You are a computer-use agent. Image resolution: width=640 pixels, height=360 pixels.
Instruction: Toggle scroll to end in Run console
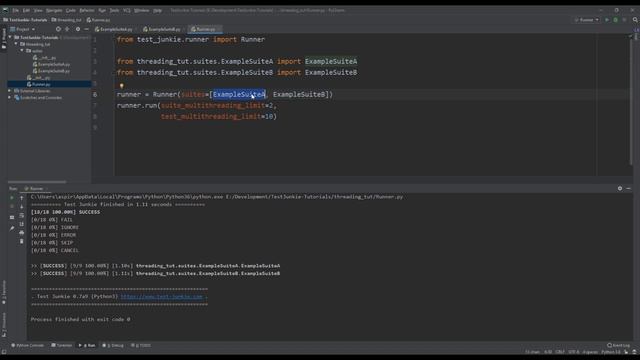point(22,224)
